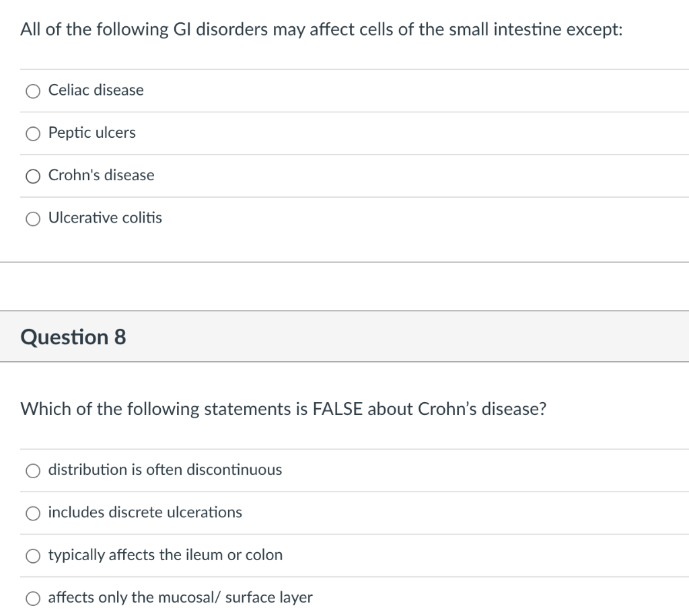The height and width of the screenshot is (616, 689).
Task: Pick the Ulcerative colitis radio button
Action: pos(33,219)
